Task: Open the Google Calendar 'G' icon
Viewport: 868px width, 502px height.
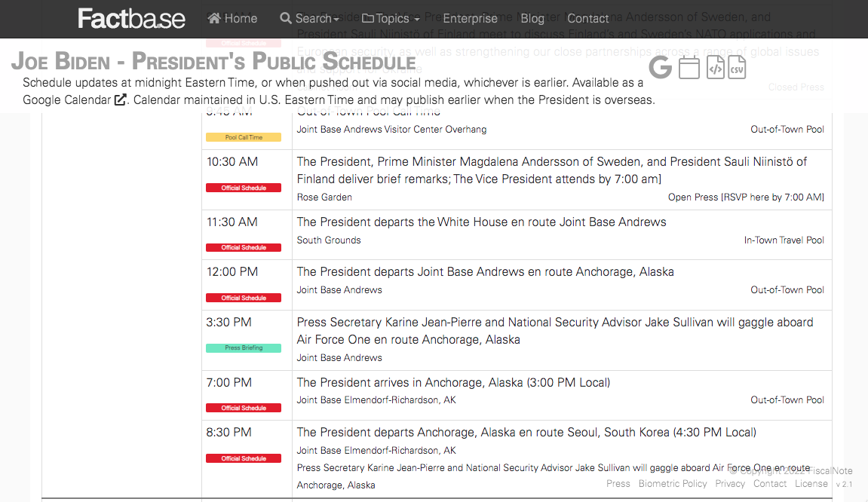Action: [660, 68]
